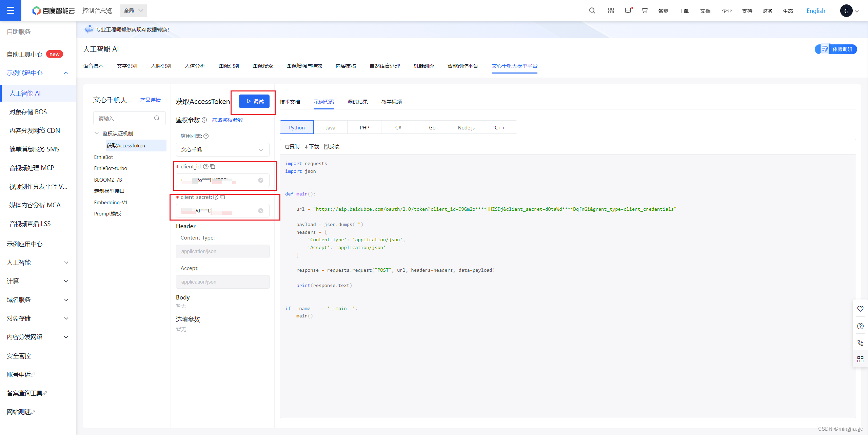Click client_id input field

click(222, 180)
